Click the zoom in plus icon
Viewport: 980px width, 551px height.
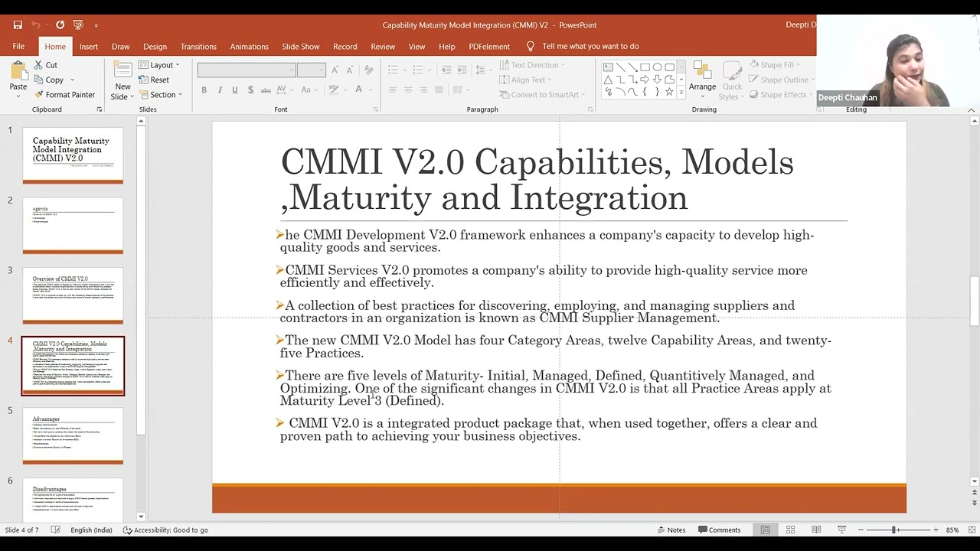pos(936,530)
